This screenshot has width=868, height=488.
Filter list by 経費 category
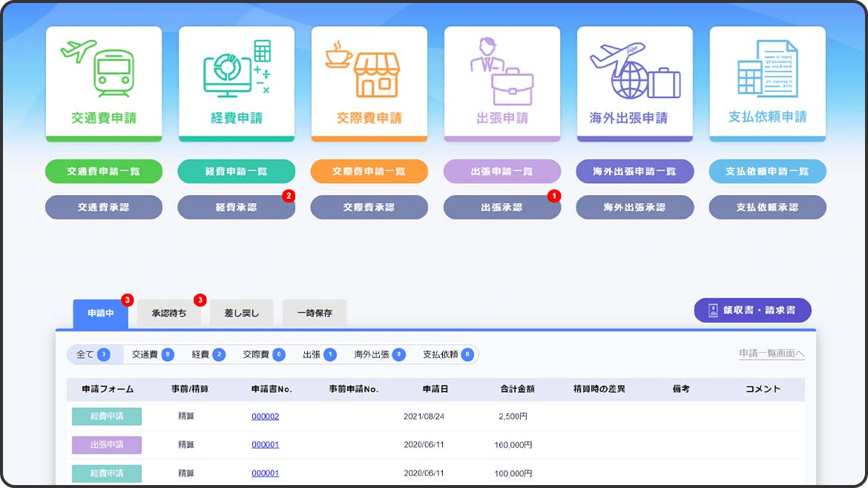(208, 355)
